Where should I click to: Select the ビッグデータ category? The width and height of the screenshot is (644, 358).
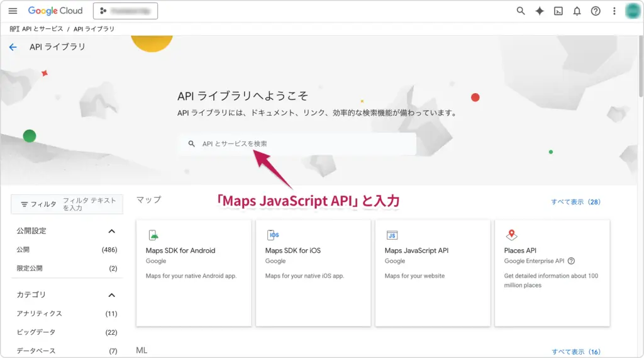tap(67, 332)
